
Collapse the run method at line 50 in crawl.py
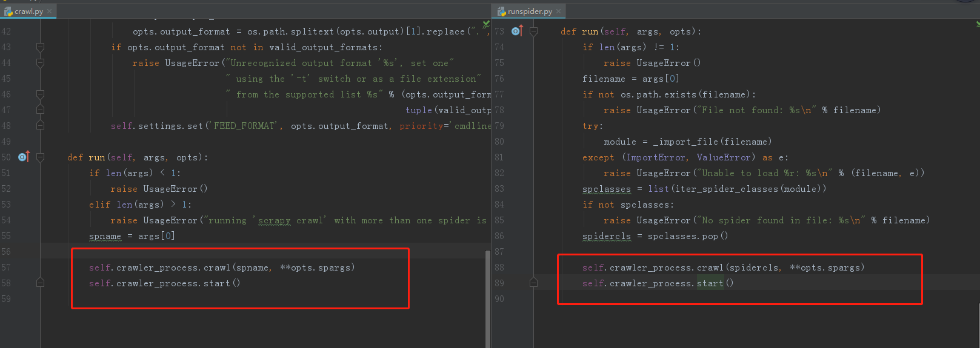pos(40,157)
